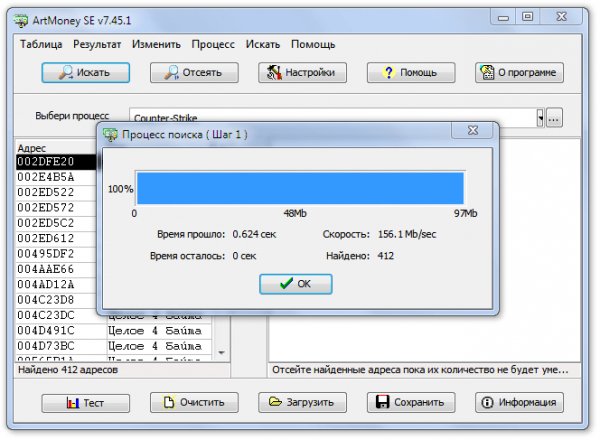Click the Найдено 412 адресов status text
This screenshot has width=600, height=440.
coord(68,370)
